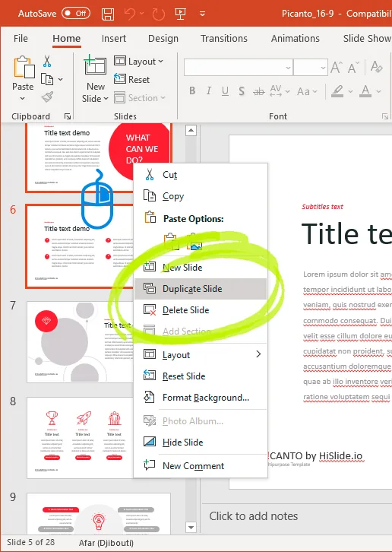The width and height of the screenshot is (392, 552).
Task: Expand the Paste options arrow
Action: 23,99
